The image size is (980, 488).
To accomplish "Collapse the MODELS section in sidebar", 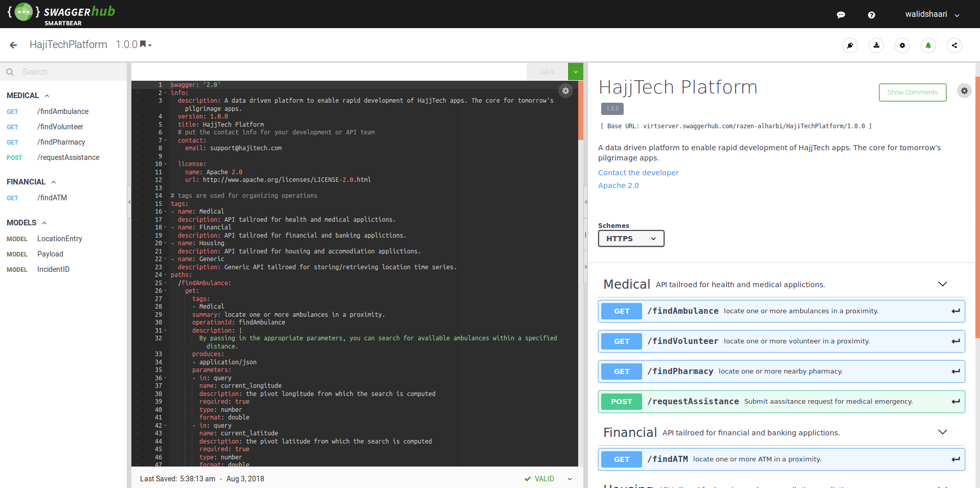I will pyautogui.click(x=44, y=223).
